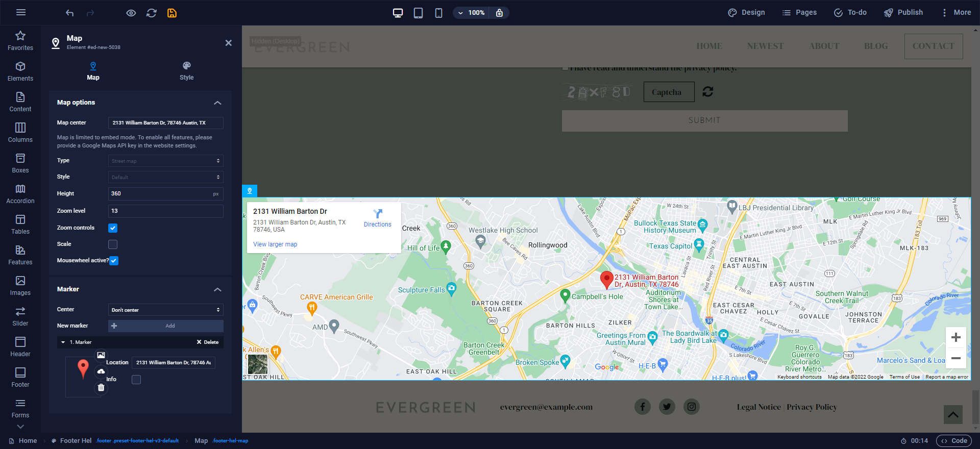Screen dimensions: 980x449
Task: Enable the Scale checkbox
Action: (113, 244)
